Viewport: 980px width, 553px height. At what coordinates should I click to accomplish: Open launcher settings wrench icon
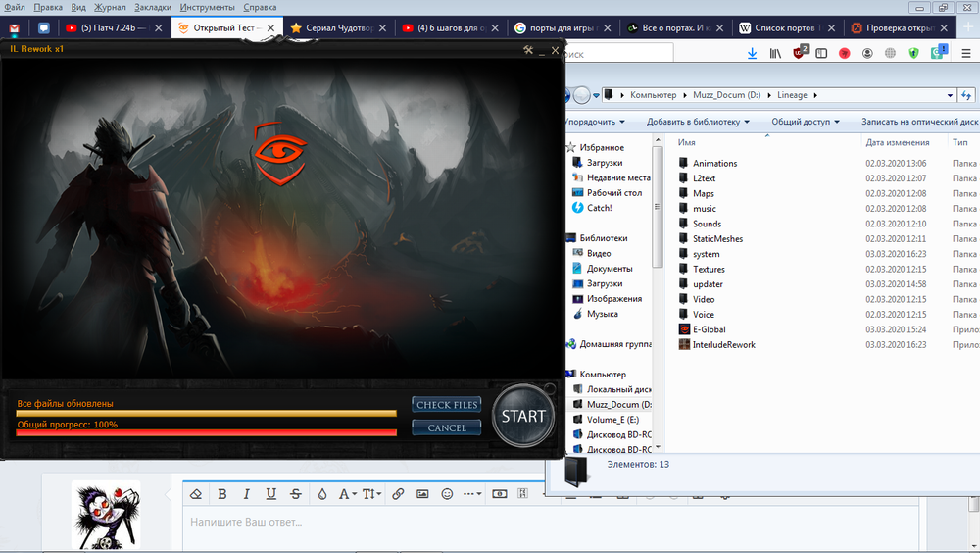pos(529,50)
